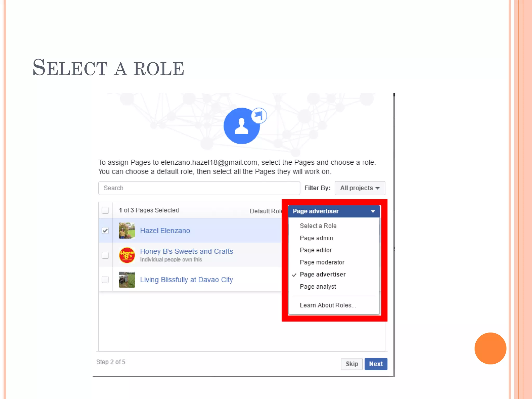Toggle the select-all pages checkbox
Screen dimensions: 532x399
[x=105, y=210]
